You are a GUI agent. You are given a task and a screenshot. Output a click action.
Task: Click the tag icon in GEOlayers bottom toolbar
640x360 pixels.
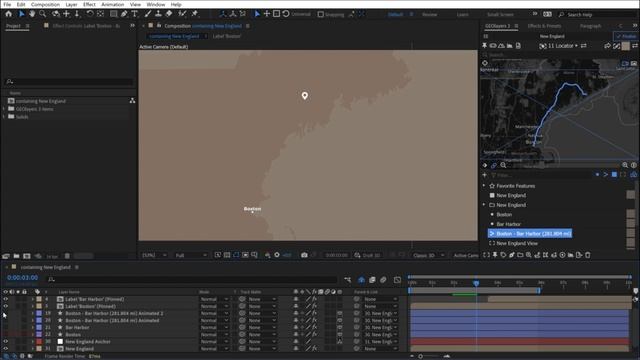click(x=503, y=255)
